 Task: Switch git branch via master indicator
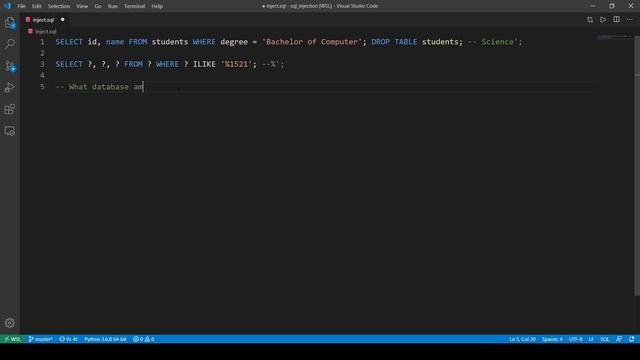tap(40, 339)
